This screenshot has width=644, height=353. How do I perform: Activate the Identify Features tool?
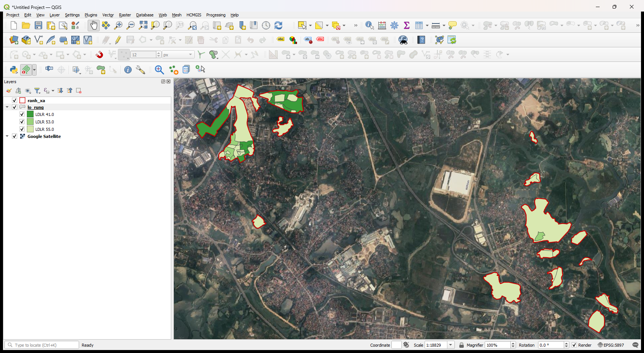(369, 25)
